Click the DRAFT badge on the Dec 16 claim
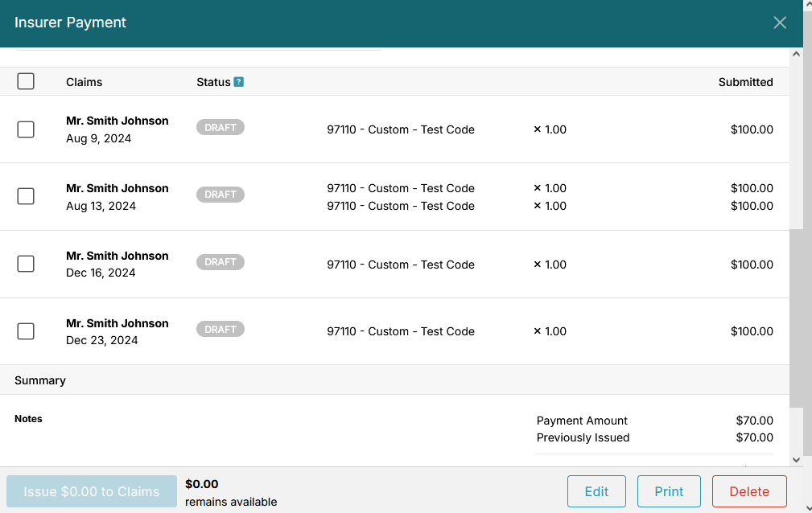This screenshot has width=812, height=513. [x=220, y=261]
